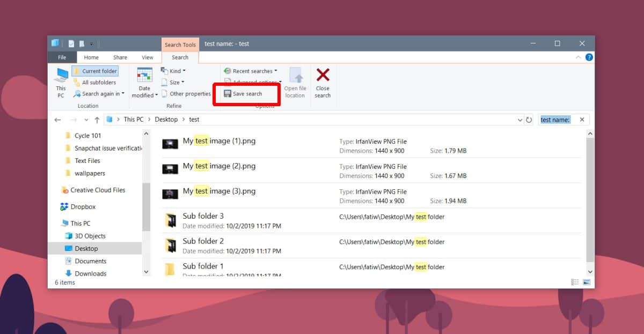Open the address bar history dropdown
644x334 pixels.
[x=520, y=120]
